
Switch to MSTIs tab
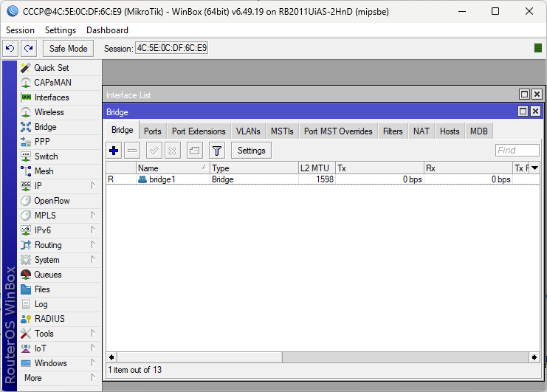282,131
